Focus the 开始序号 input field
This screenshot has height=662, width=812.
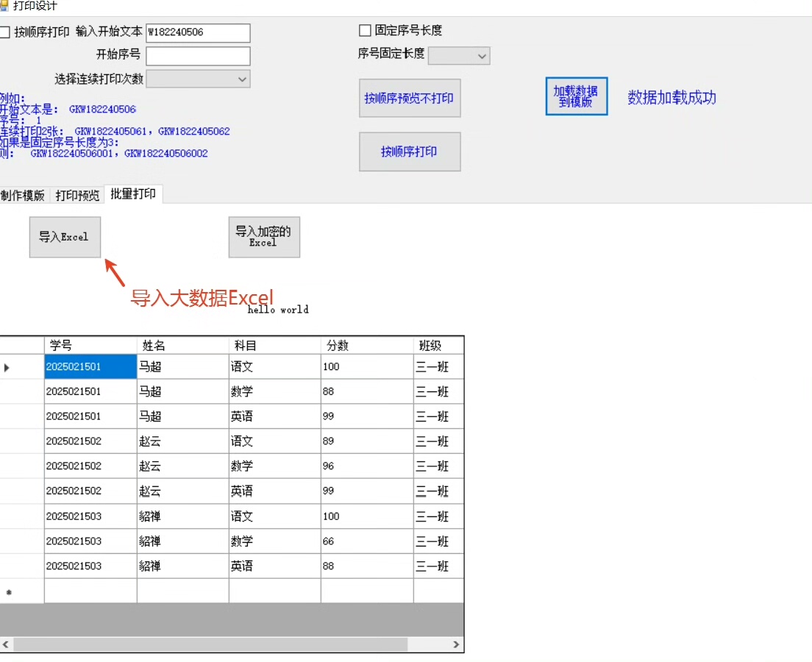point(198,56)
